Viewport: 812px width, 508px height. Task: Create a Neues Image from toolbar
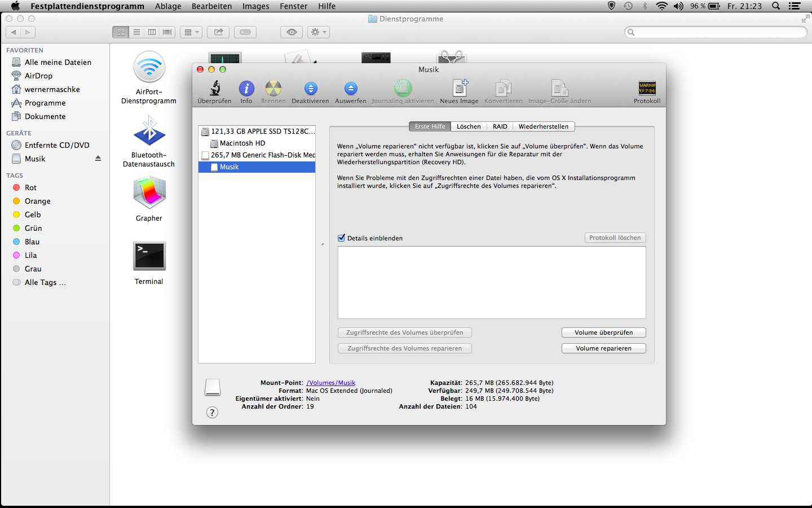tap(459, 89)
